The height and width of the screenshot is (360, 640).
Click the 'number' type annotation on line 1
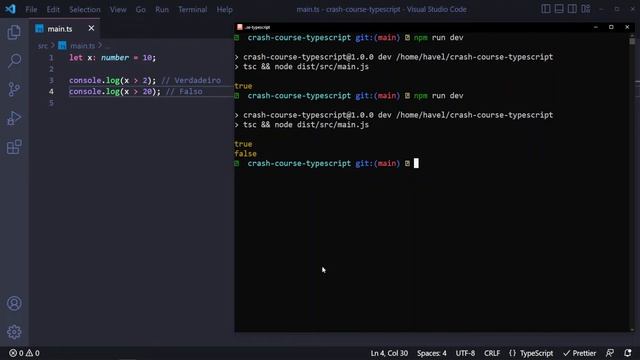(x=115, y=58)
